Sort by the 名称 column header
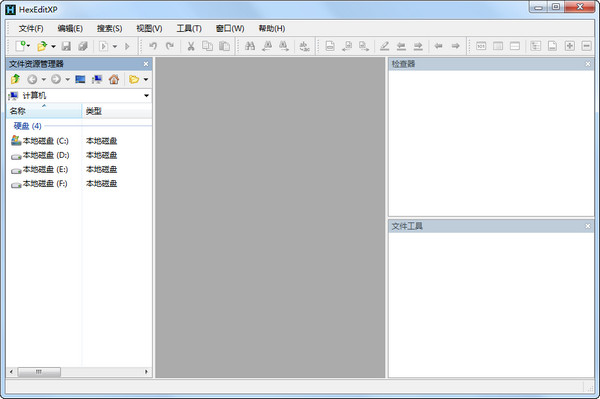Image resolution: width=600 pixels, height=399 pixels. (44, 111)
